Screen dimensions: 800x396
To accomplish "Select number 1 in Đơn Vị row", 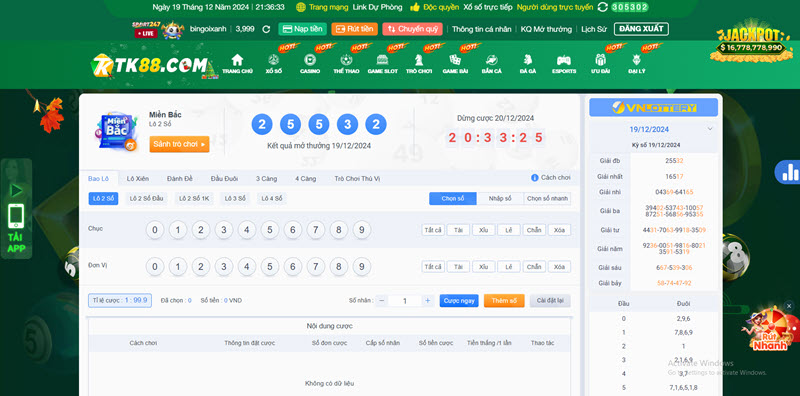I will [178, 266].
